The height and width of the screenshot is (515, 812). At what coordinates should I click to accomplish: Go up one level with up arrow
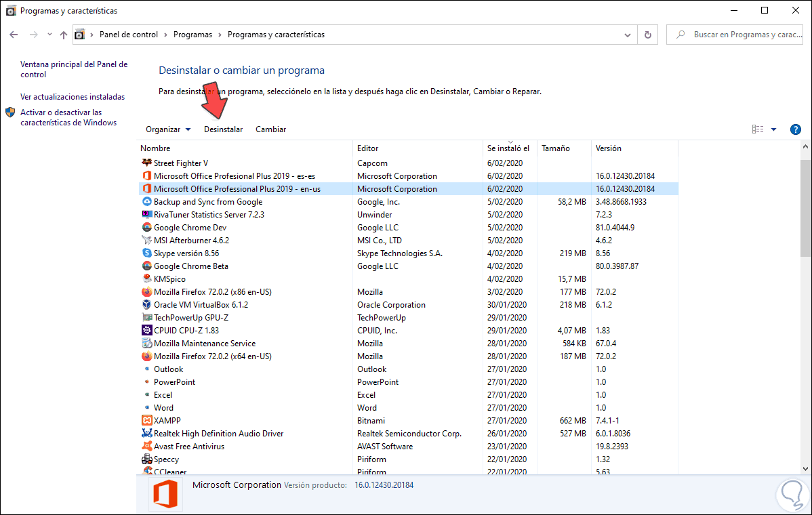tap(63, 35)
